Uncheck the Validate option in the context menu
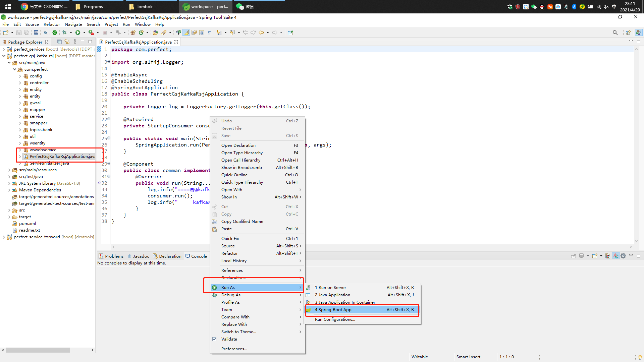 click(229, 339)
